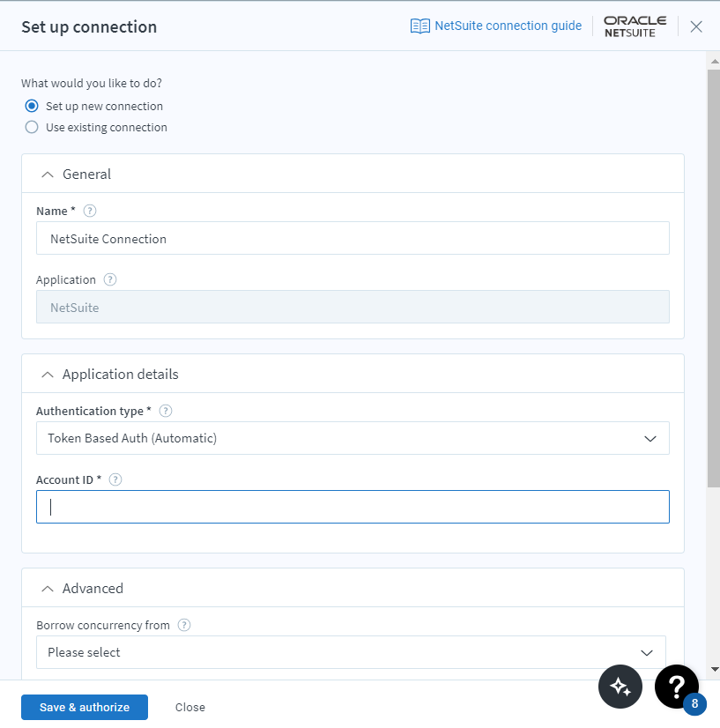Screen dimensions: 720x728
Task: Open the Authentication type dropdown
Action: click(649, 438)
